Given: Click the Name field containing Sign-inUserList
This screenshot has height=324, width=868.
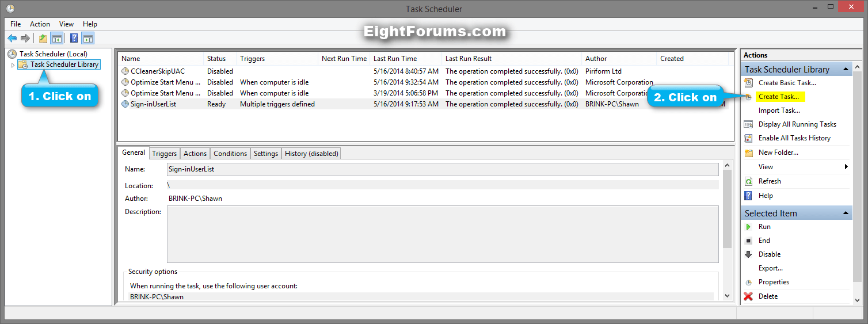Looking at the screenshot, I should [x=441, y=169].
